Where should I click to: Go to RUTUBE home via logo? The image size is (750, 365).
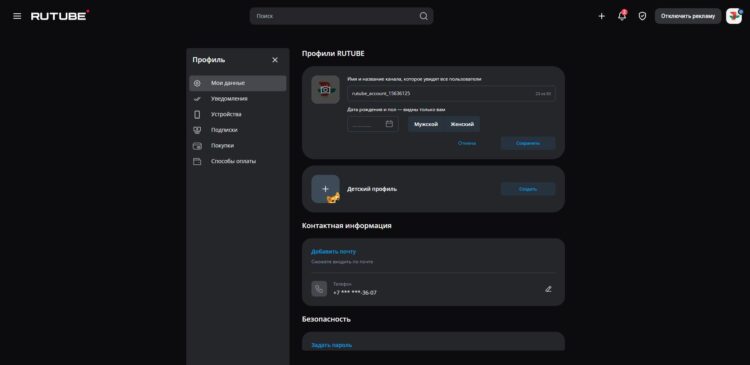(x=60, y=16)
